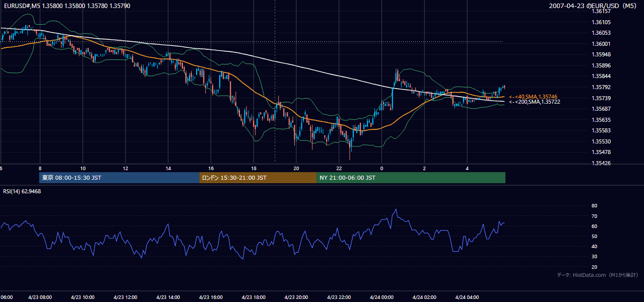Click the 4/24 04:00 time axis label

[467, 297]
